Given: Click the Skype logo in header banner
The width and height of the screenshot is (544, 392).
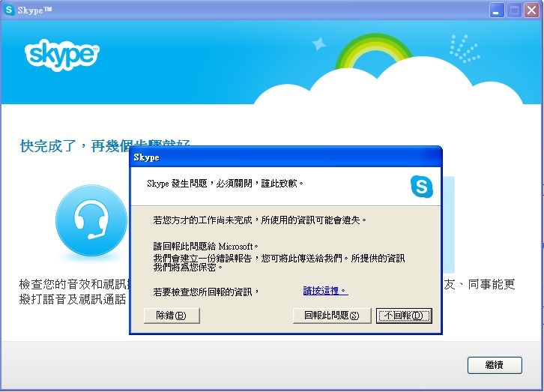Looking at the screenshot, I should tap(62, 55).
